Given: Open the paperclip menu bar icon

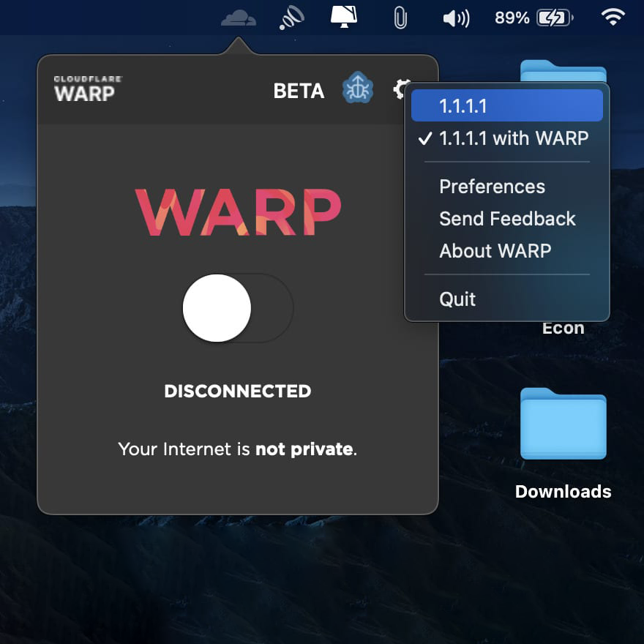Looking at the screenshot, I should coord(400,18).
